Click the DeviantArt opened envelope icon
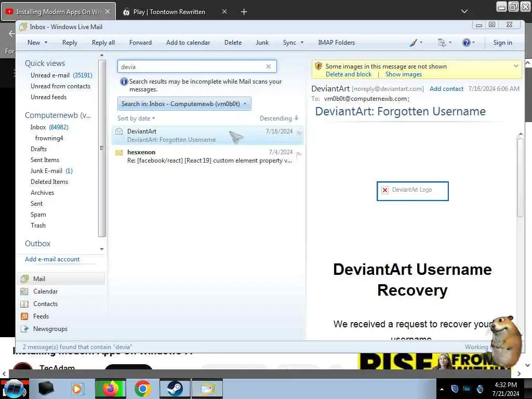532x399 pixels. [119, 131]
